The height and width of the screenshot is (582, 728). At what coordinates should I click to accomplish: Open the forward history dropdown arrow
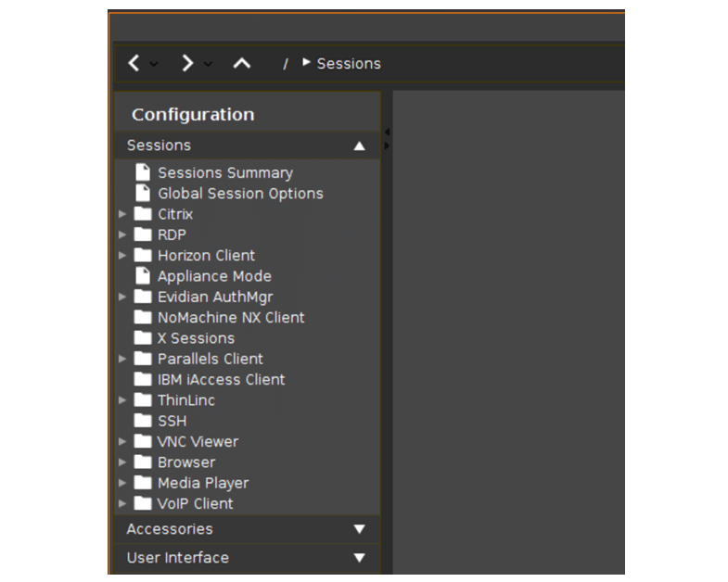[x=208, y=64]
